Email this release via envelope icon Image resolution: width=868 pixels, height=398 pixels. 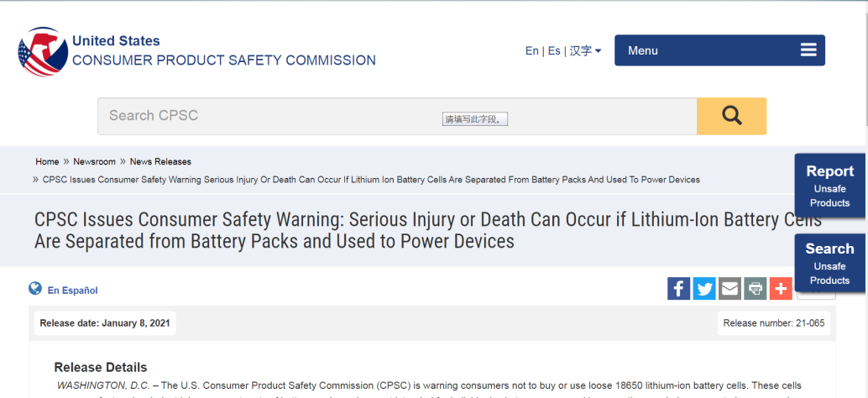coord(729,288)
